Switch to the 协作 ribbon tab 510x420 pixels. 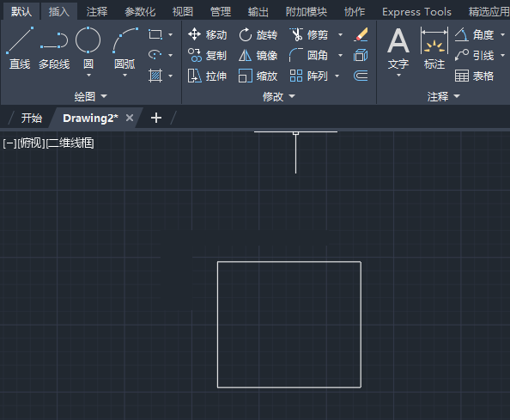tap(355, 12)
